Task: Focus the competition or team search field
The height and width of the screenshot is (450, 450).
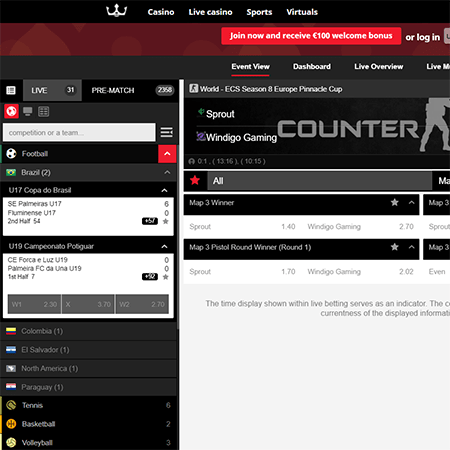Action: [x=79, y=133]
